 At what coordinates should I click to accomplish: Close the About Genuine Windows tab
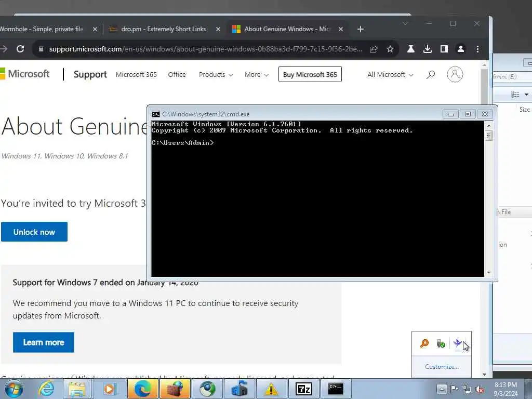click(x=341, y=29)
